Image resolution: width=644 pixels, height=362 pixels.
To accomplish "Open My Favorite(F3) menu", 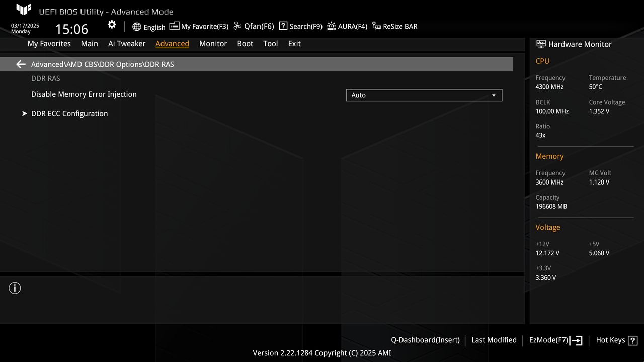I will [205, 27].
